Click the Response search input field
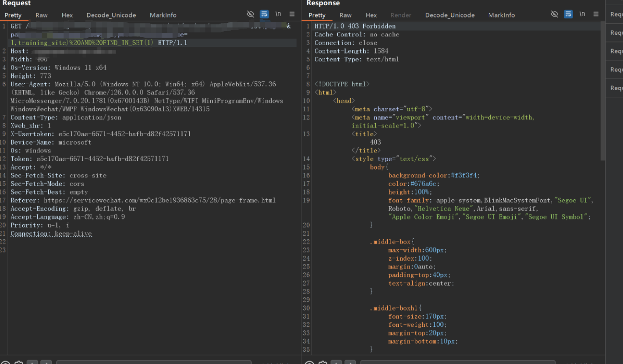Image resolution: width=623 pixels, height=364 pixels. point(458,362)
